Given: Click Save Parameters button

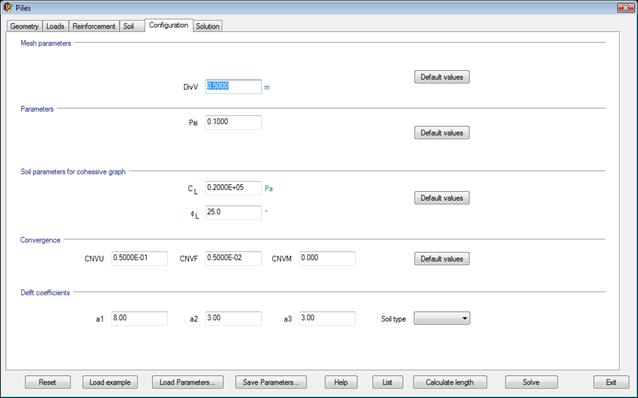Looking at the screenshot, I should pyautogui.click(x=271, y=382).
